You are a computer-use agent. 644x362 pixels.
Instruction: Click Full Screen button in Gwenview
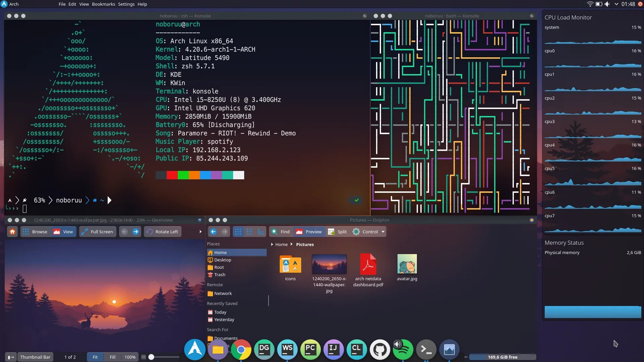point(98,232)
